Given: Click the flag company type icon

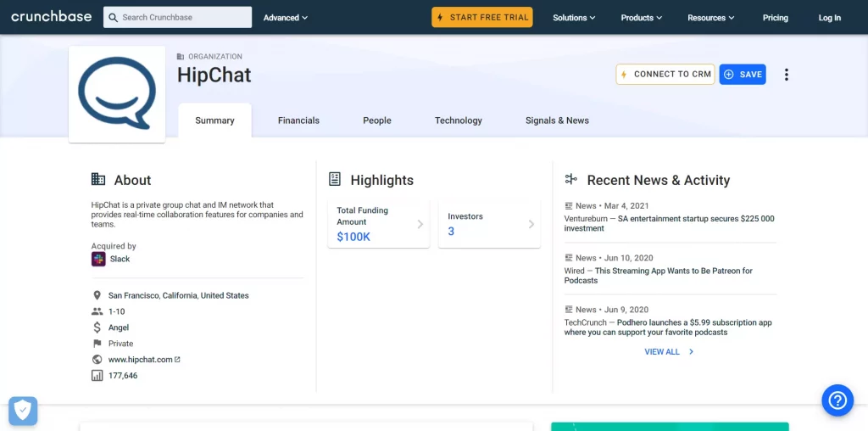Looking at the screenshot, I should click(x=97, y=344).
